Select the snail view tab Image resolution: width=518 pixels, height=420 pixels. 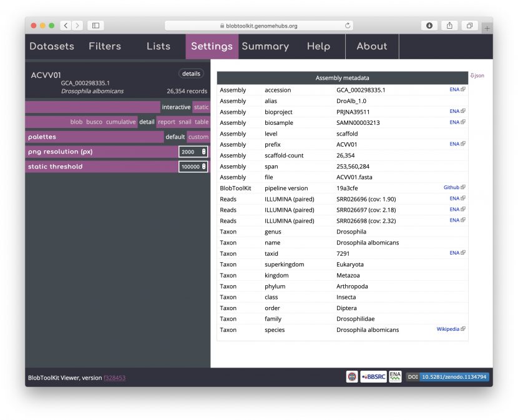pos(185,122)
